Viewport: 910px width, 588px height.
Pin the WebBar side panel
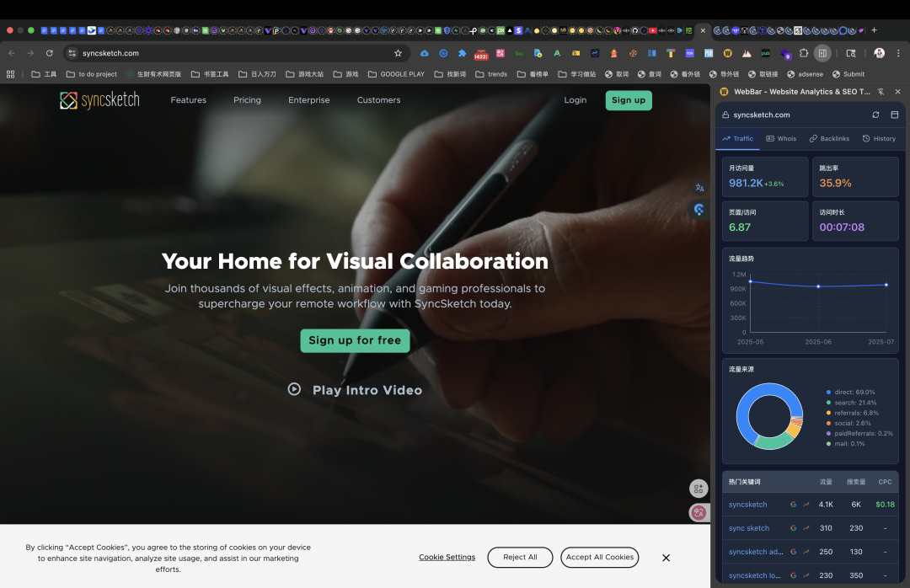coord(881,92)
